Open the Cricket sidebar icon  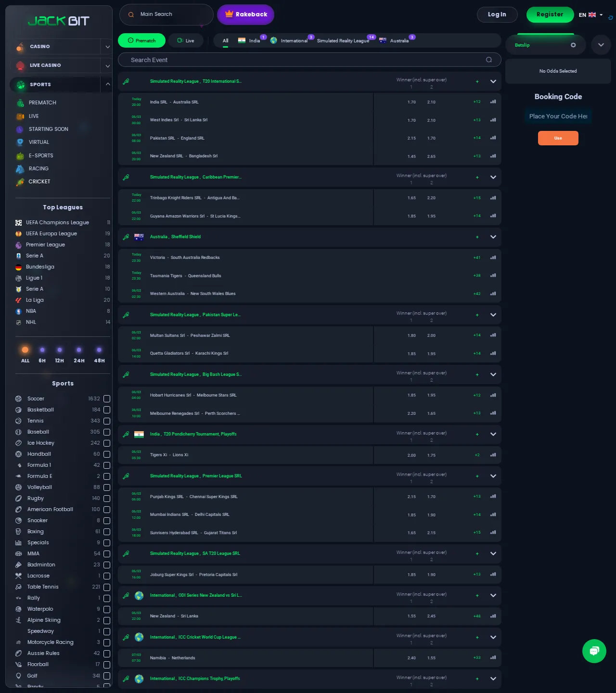[20, 181]
